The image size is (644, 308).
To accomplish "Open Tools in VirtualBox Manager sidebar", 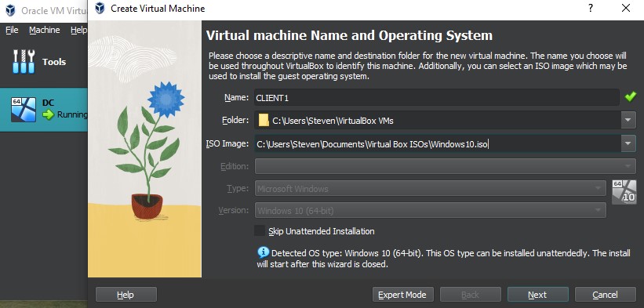I will tap(44, 62).
